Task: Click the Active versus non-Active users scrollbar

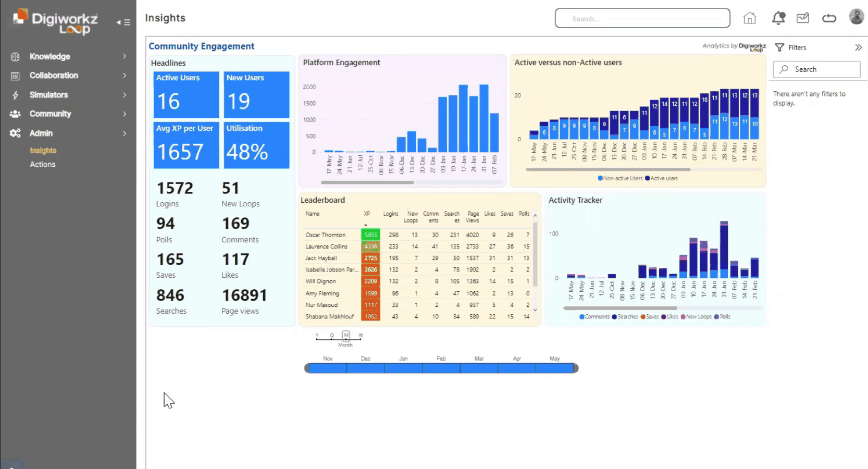Action: point(609,169)
